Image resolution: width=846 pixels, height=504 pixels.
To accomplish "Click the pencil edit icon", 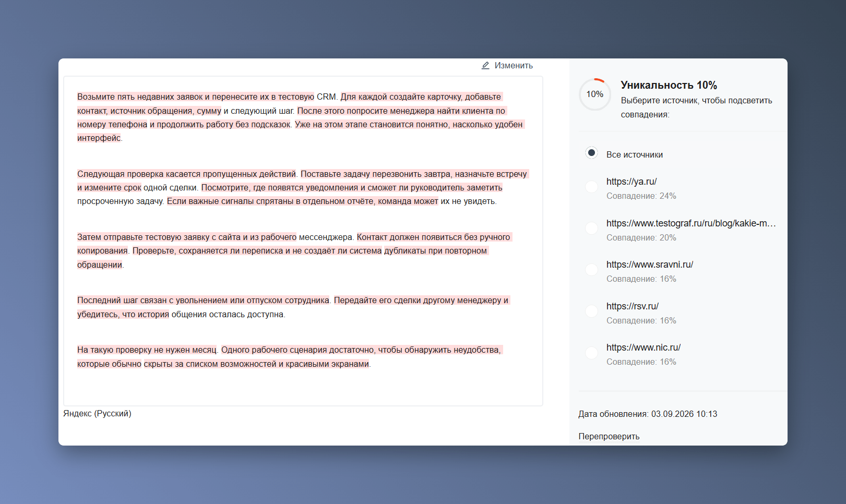I will (x=485, y=65).
